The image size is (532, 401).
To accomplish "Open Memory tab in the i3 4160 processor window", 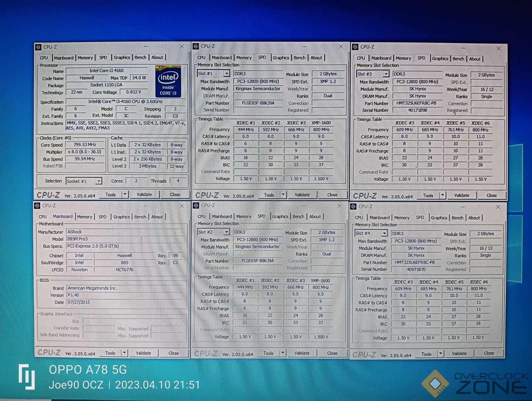I will (85, 58).
